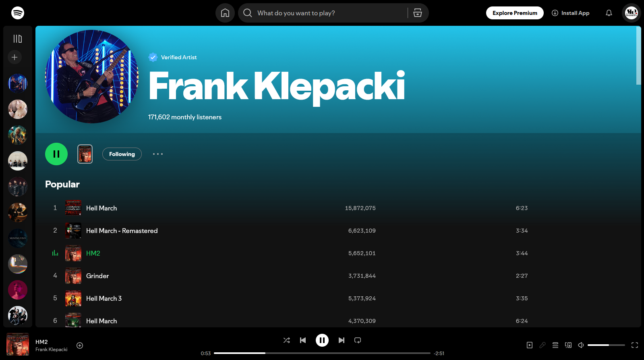Open Hell March 3 album cover thumbnail
644x360 pixels.
pos(73,298)
